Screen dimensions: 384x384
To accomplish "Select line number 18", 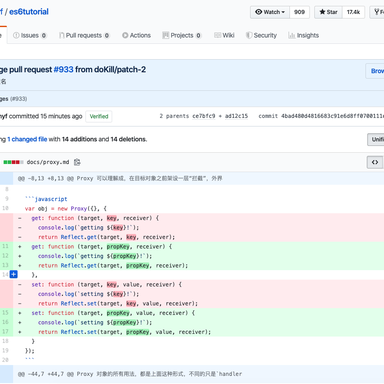I will point(6,341).
